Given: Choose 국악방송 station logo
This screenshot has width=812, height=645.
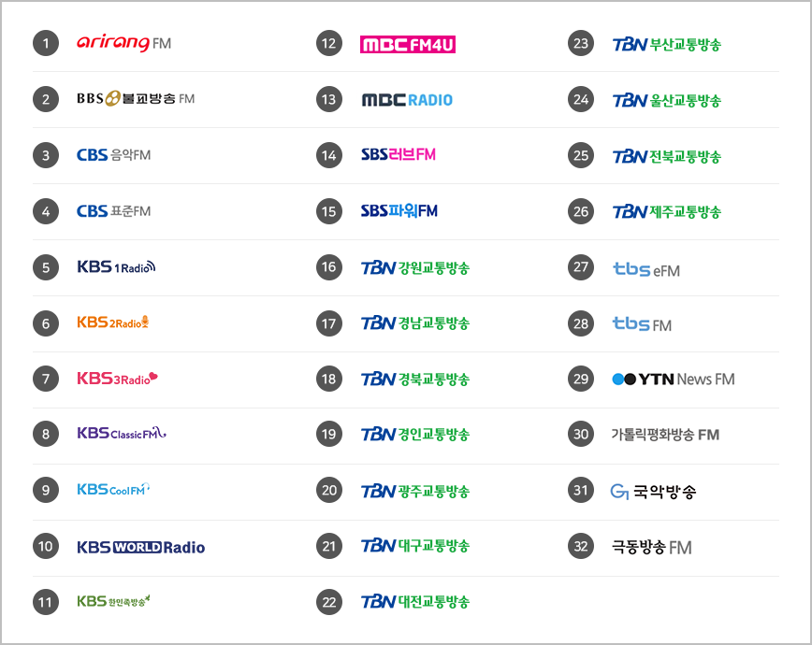Looking at the screenshot, I should (654, 491).
